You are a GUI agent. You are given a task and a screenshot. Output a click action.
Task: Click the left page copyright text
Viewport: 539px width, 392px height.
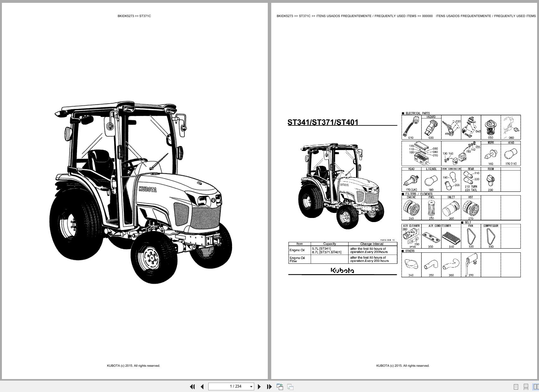pos(134,366)
